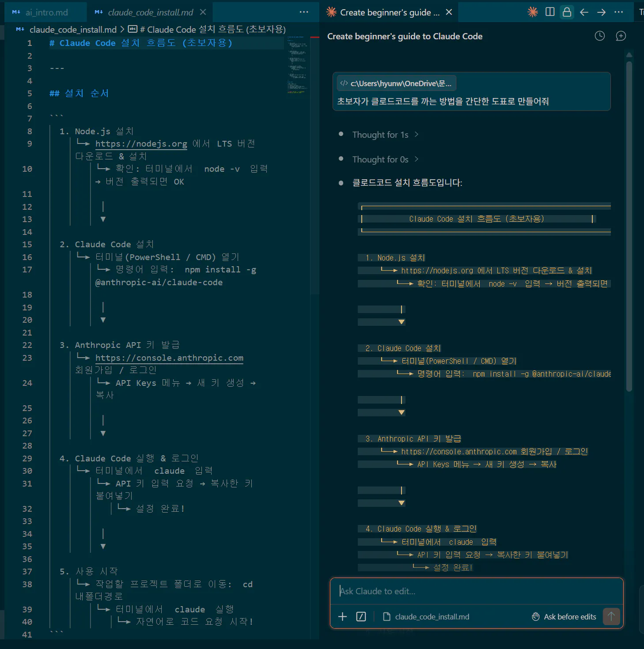
Task: Select the Create beginner's guide Claude tab
Action: 389,12
